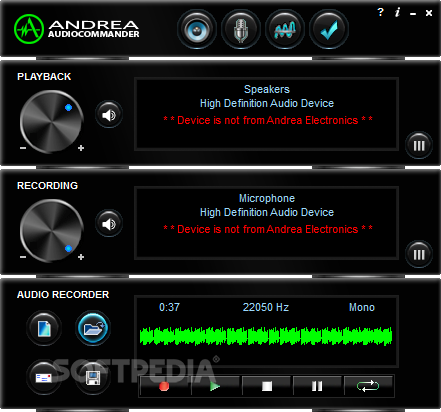This screenshot has width=441, height=412.
Task: Decrease Recording level with minus sign
Action: pyautogui.click(x=23, y=257)
